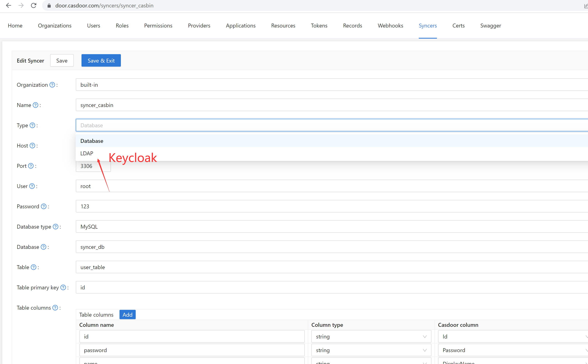Screen dimensions: 588x364
Task: Click the Add button for Table columns
Action: pyautogui.click(x=127, y=314)
